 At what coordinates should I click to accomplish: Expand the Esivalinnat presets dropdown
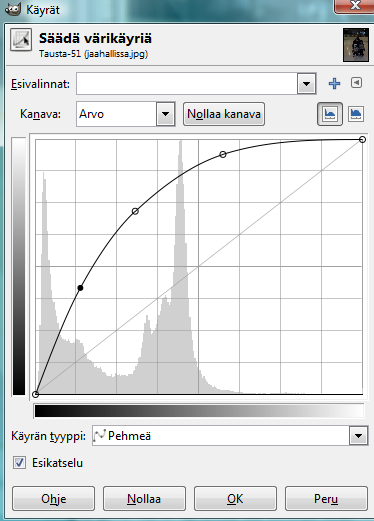(307, 83)
